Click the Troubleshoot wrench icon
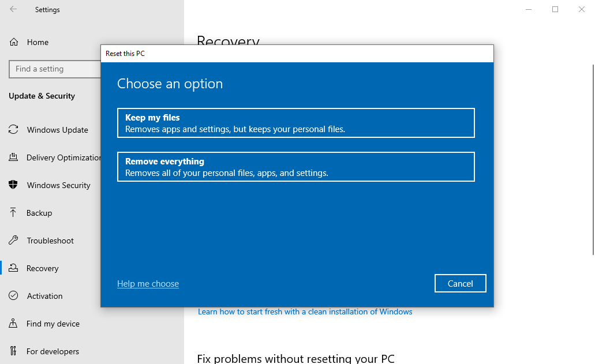This screenshot has height=364, width=595. (13, 241)
